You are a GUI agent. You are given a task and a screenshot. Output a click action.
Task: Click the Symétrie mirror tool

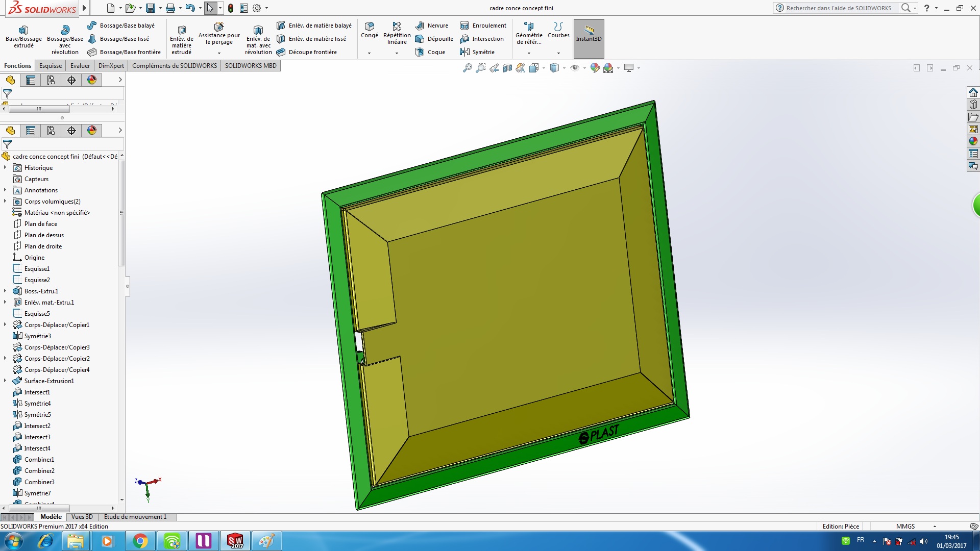coord(477,52)
